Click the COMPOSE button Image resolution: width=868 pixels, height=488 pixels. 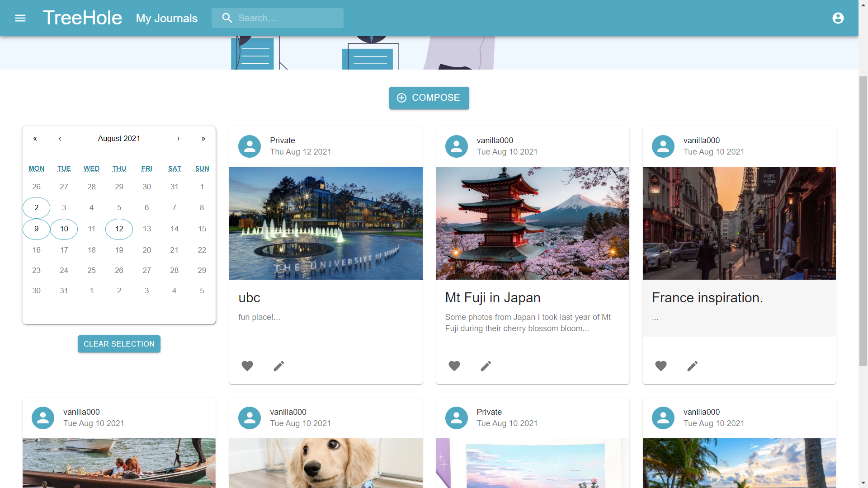point(429,98)
